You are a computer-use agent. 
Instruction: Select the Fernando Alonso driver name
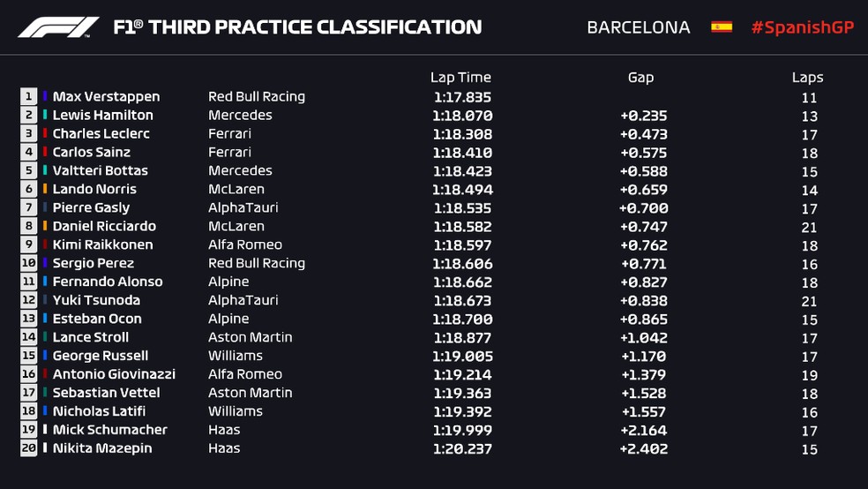pyautogui.click(x=108, y=282)
